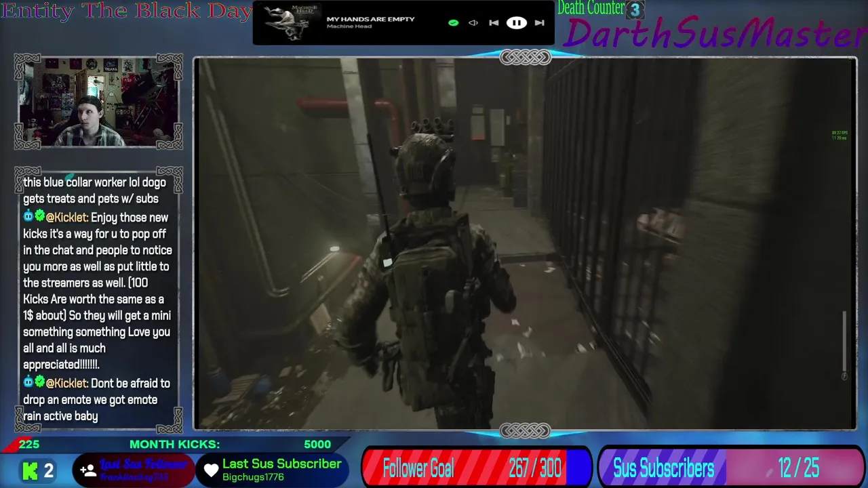Click the 5000 kicks goal value
Viewport: 868px width, 488px height.
pos(317,445)
